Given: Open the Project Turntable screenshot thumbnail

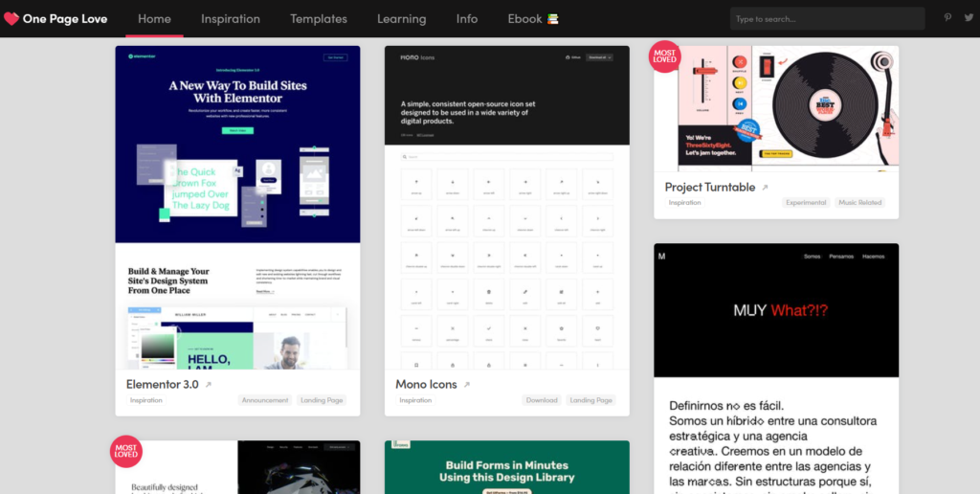Looking at the screenshot, I should 776,109.
